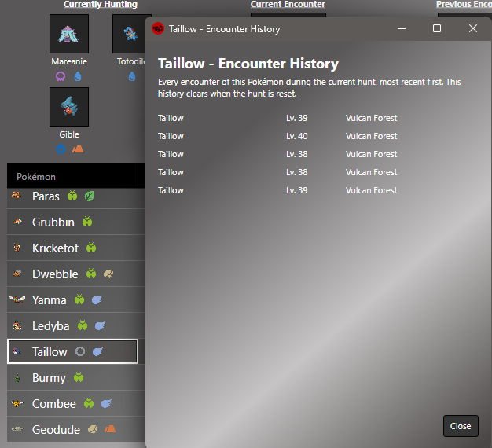Maximize the Encounter History window

tap(437, 28)
